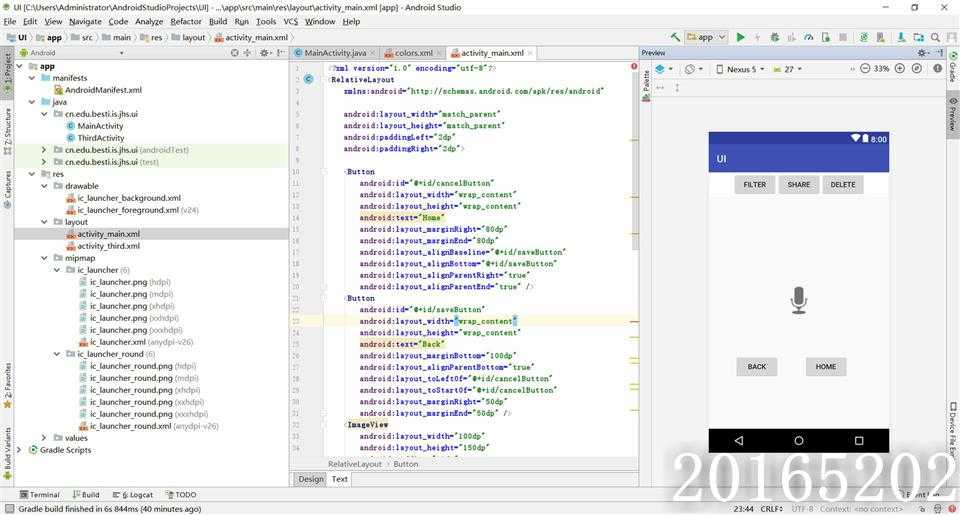Select the Text editor tab
This screenshot has width=960, height=515.
339,479
